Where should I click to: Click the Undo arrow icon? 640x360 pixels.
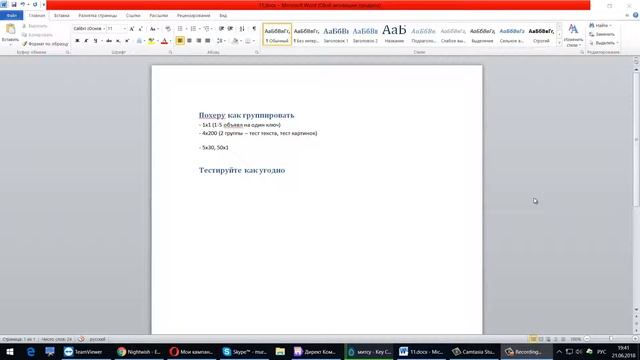(23, 4)
